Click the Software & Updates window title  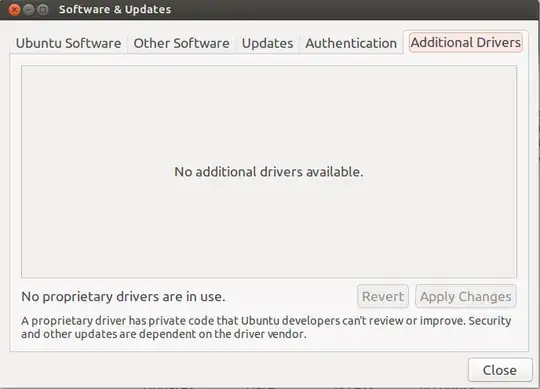(115, 10)
